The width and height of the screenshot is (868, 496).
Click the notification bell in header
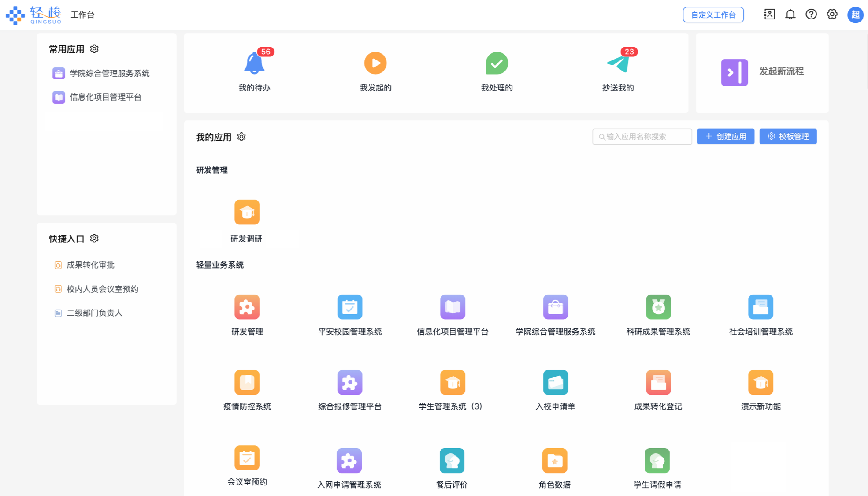coord(790,15)
